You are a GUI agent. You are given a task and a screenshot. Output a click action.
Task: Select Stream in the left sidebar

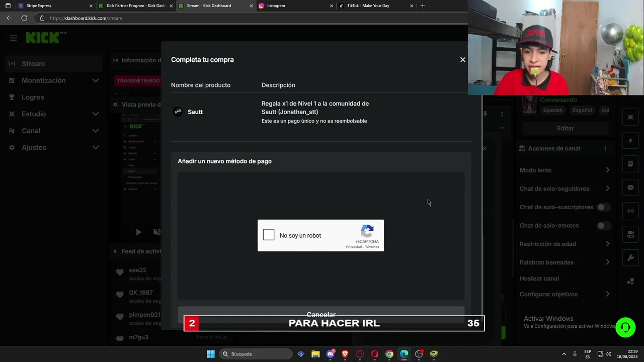(x=54, y=64)
